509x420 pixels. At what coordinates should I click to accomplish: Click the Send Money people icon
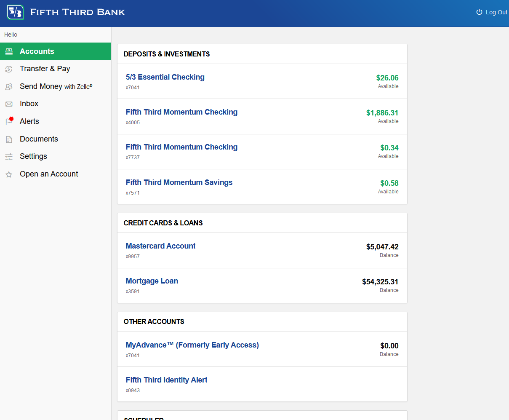pos(9,87)
